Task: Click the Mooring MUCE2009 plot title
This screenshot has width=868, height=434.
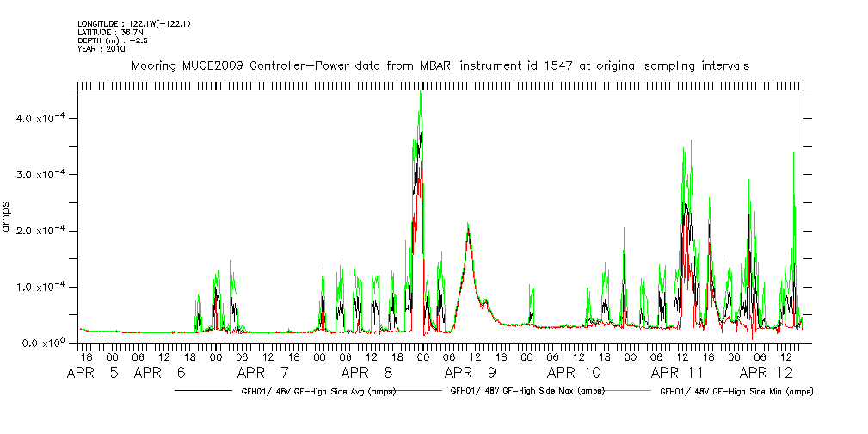Action: (440, 65)
